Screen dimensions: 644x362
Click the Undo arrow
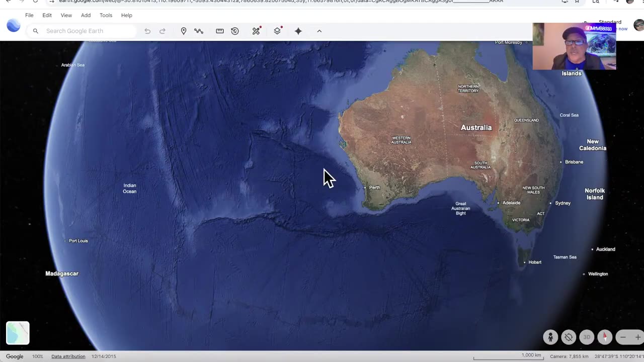[147, 31]
